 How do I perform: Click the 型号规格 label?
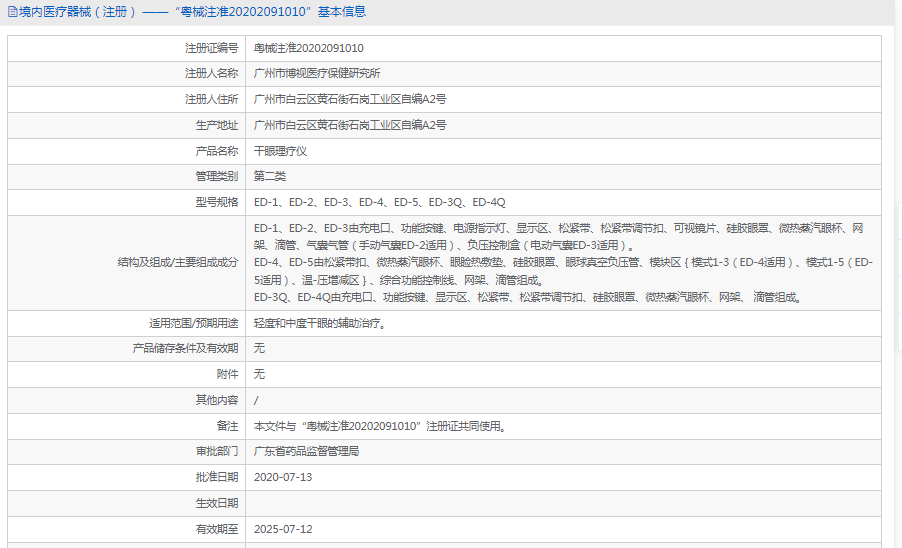(x=216, y=202)
